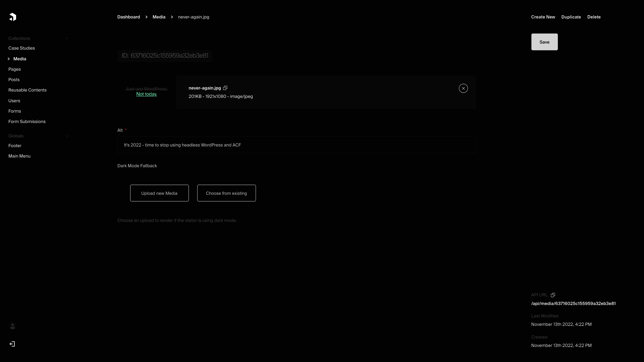Open the user account avatar
The height and width of the screenshot is (362, 644).
coord(13,325)
